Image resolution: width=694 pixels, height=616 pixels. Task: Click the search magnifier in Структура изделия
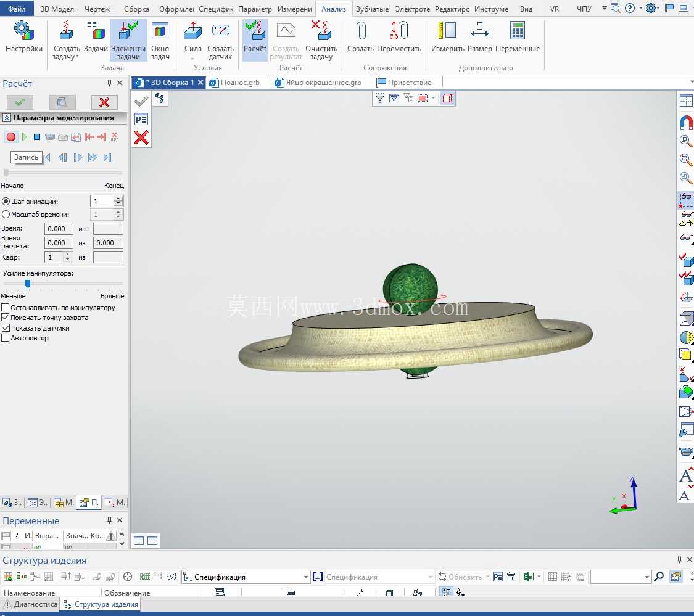point(659,577)
